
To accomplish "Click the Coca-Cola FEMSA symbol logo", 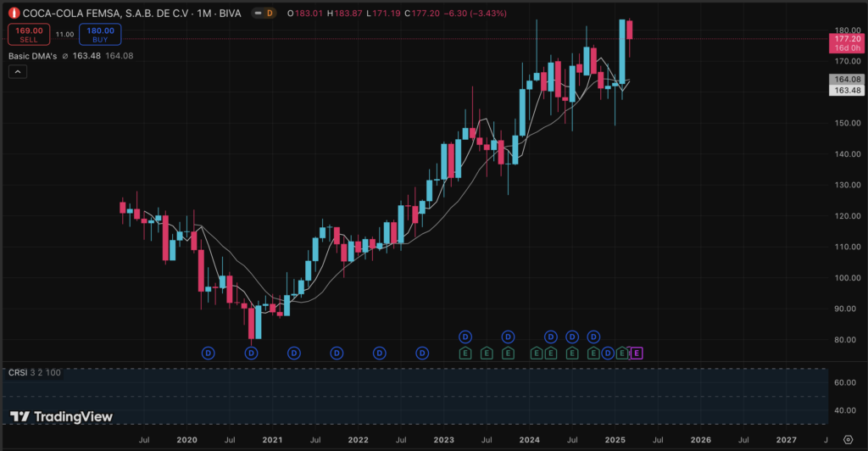I will pos(14,13).
